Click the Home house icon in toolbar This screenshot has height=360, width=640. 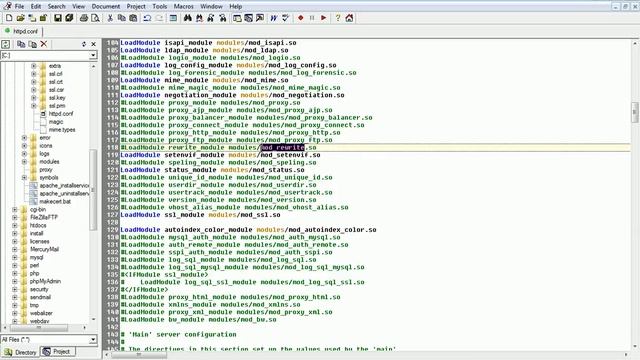point(349,18)
